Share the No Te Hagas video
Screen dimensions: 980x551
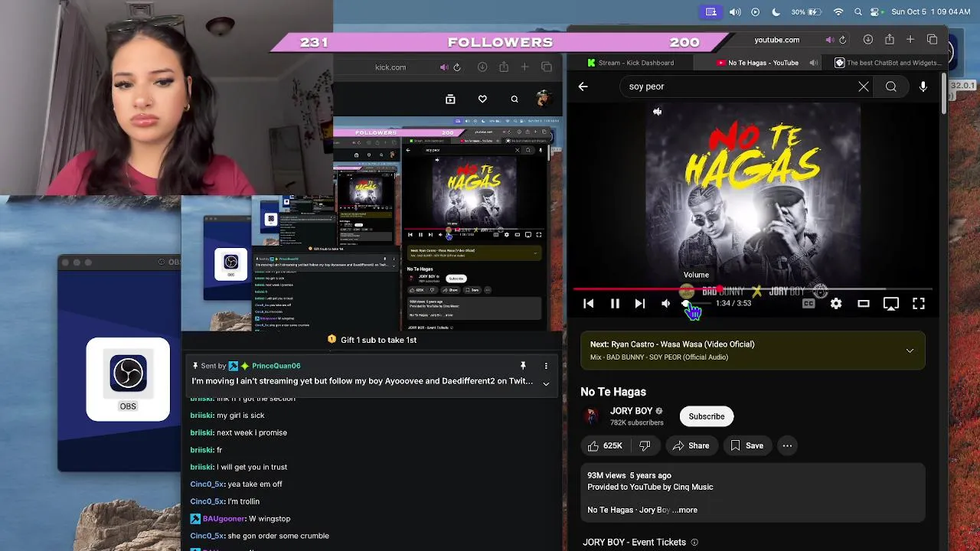pyautogui.click(x=691, y=445)
